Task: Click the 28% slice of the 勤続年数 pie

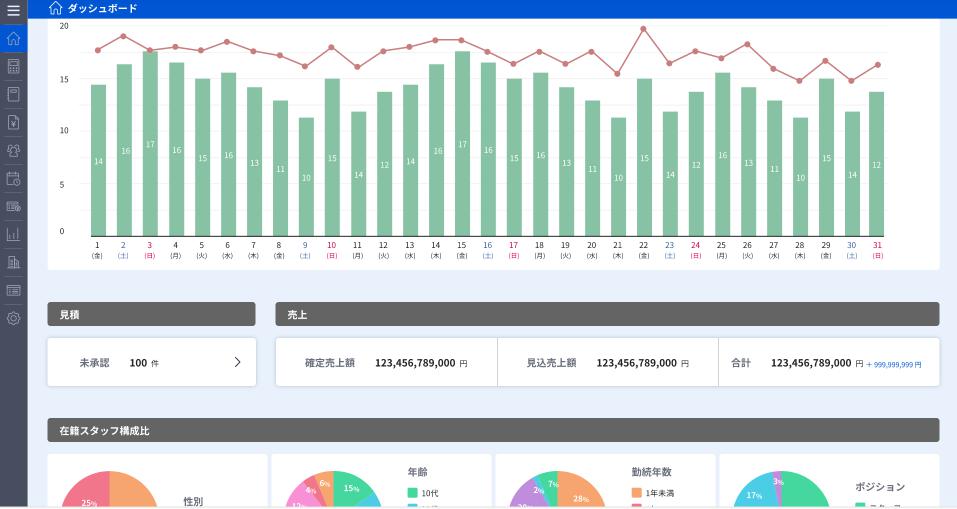Action: (580, 493)
